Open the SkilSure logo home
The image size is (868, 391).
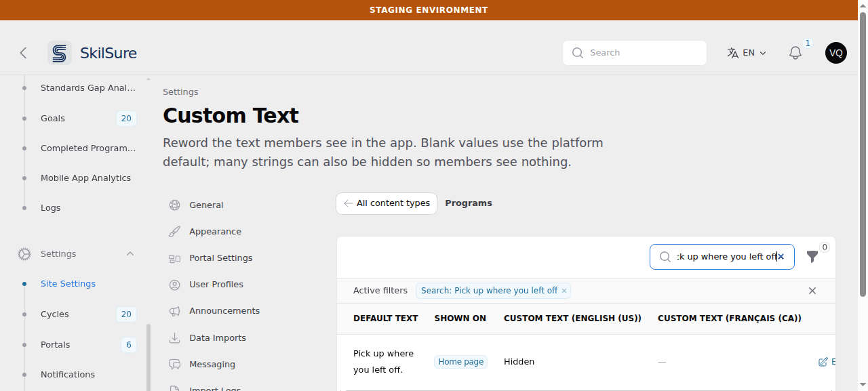pyautogui.click(x=93, y=53)
